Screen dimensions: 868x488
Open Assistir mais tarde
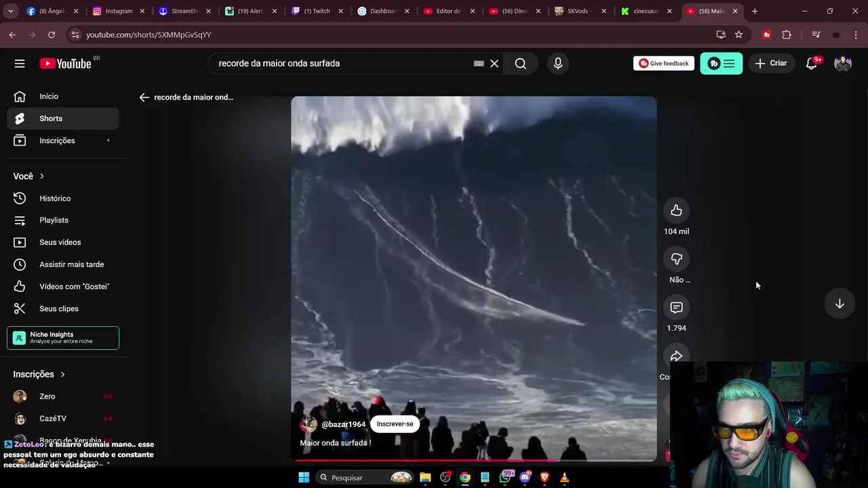click(63, 264)
